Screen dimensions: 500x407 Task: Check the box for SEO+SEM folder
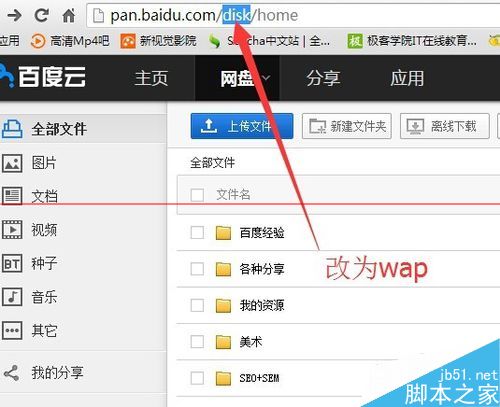[x=197, y=378]
